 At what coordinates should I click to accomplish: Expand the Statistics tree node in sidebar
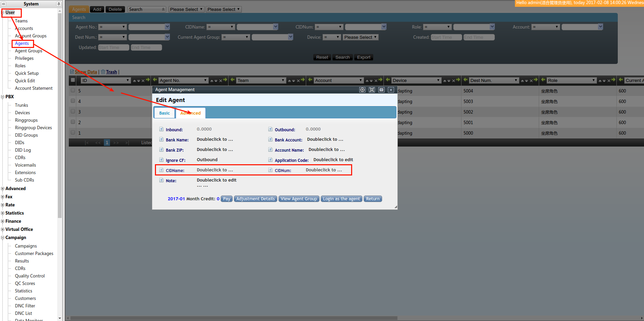click(x=3, y=213)
